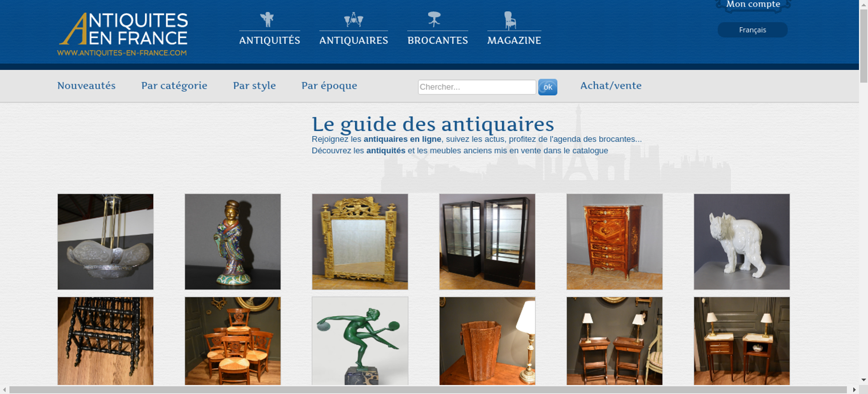Click the cherub icon above Antiquités
868x394 pixels.
pos(267,20)
